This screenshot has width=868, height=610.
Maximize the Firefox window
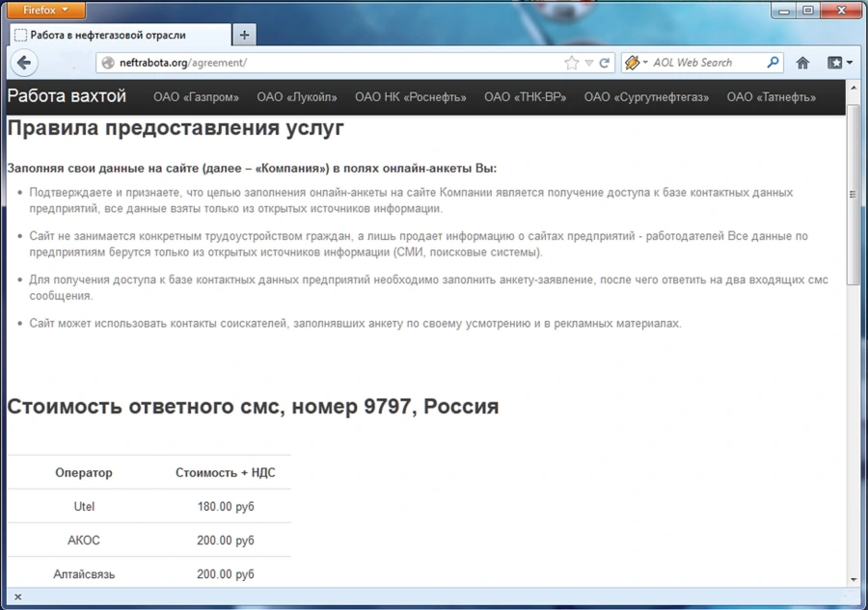(x=808, y=11)
